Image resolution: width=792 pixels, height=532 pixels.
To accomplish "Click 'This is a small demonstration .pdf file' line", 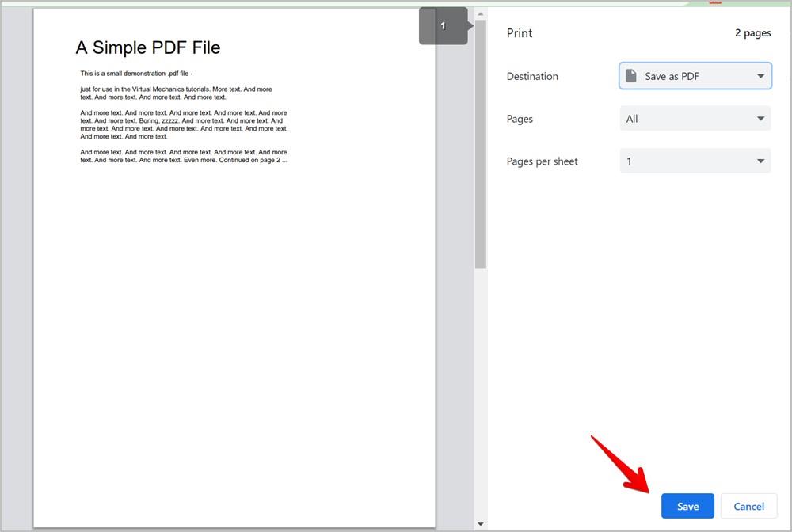I will click(x=136, y=74).
